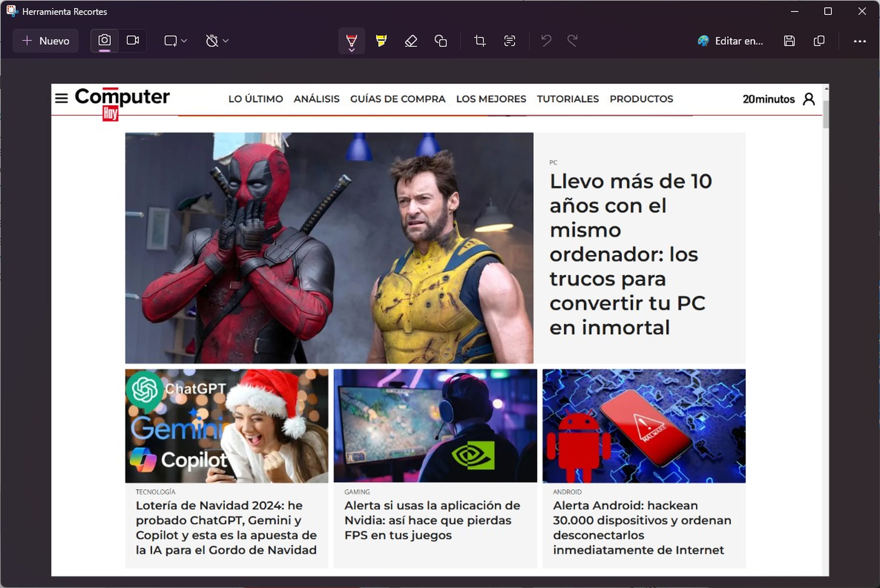This screenshot has width=880, height=588.
Task: Select the screenshot camera capture mode
Action: pyautogui.click(x=104, y=41)
